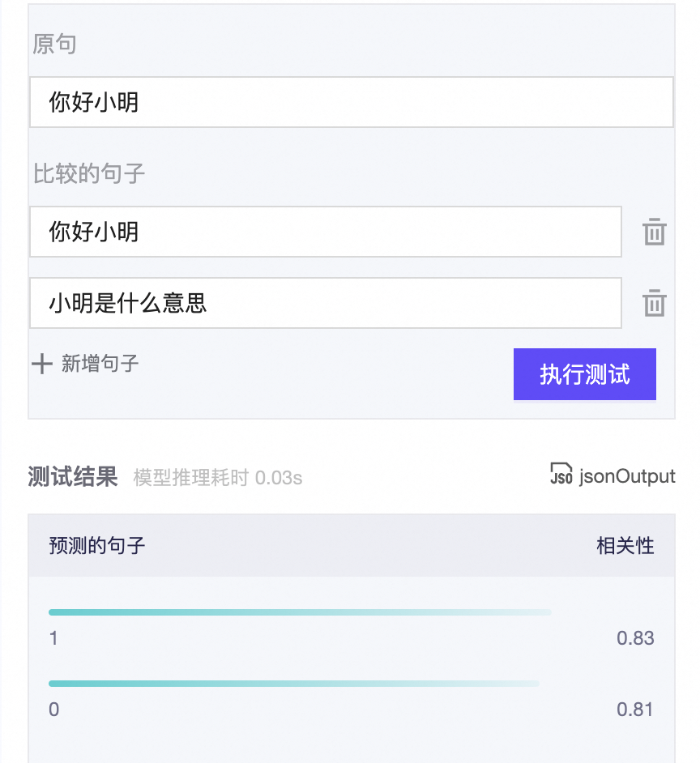This screenshot has width=700, height=763.
Task: Click the 0.83 relevance progress bar
Action: 300,612
